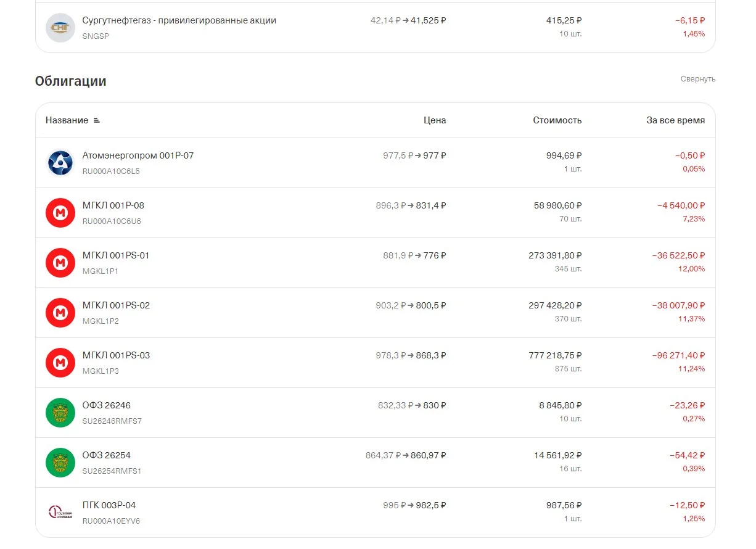Open Атомэнергопром 001P-07 bond logo
Screen dimensions: 756x549
60,163
